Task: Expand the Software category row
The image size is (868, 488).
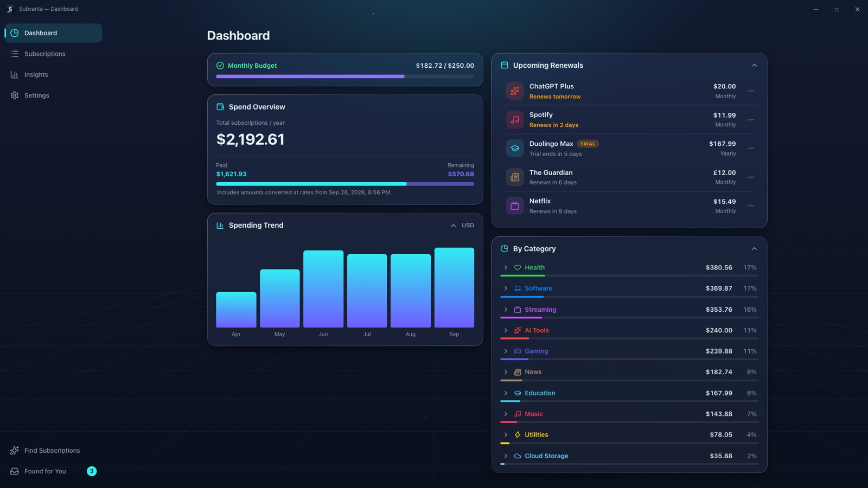Action: [x=506, y=288]
